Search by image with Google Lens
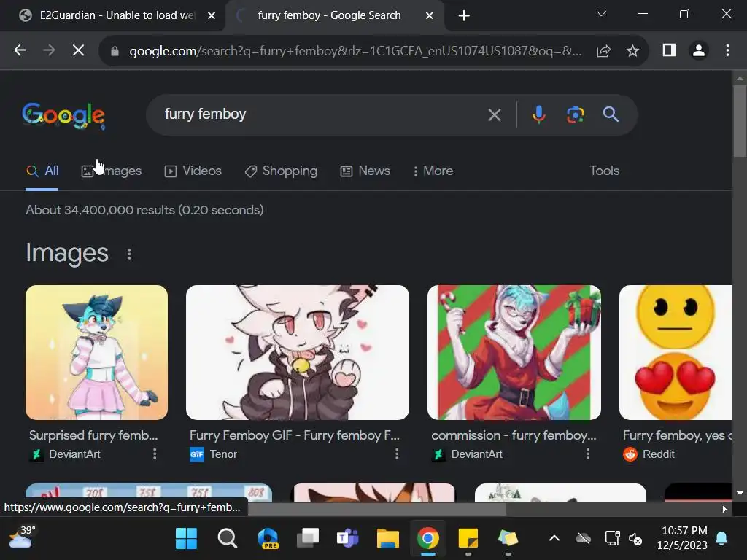This screenshot has height=560, width=747. pyautogui.click(x=575, y=114)
